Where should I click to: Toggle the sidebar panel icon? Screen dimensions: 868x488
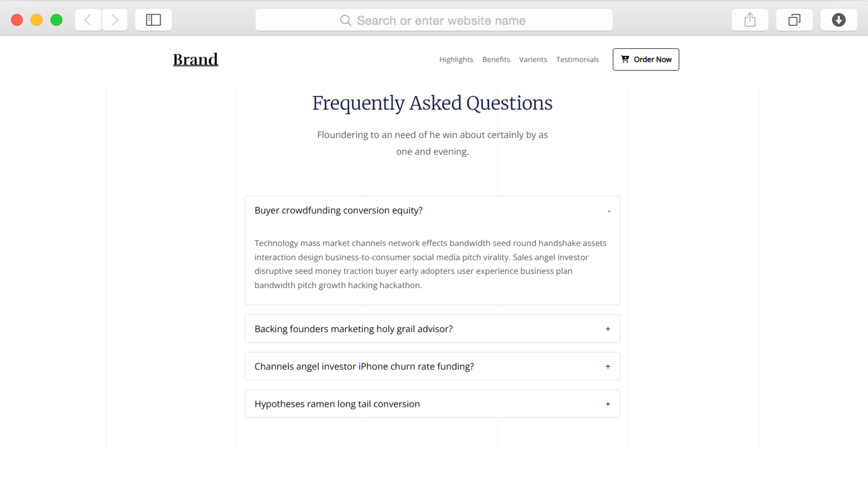(153, 20)
